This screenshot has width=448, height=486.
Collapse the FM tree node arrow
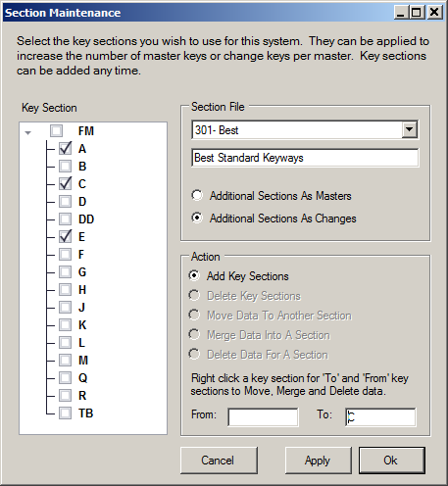pos(28,132)
